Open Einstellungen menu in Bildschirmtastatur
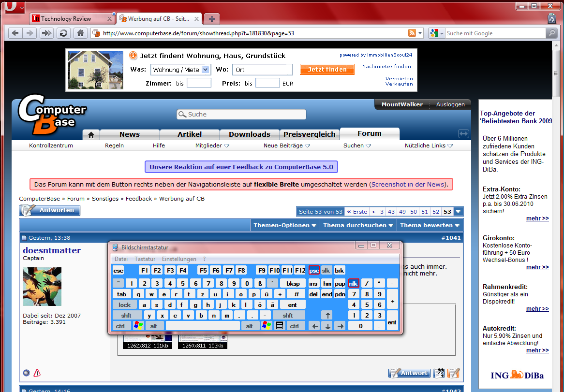The image size is (564, 392). [x=179, y=259]
